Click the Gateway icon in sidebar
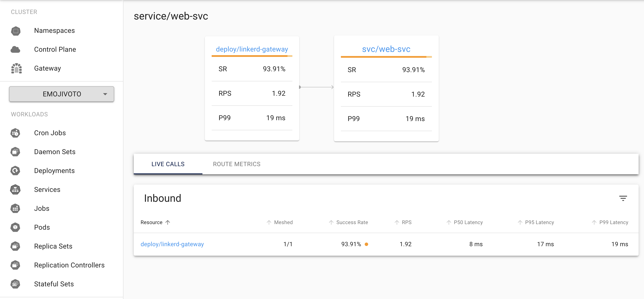 click(x=16, y=68)
